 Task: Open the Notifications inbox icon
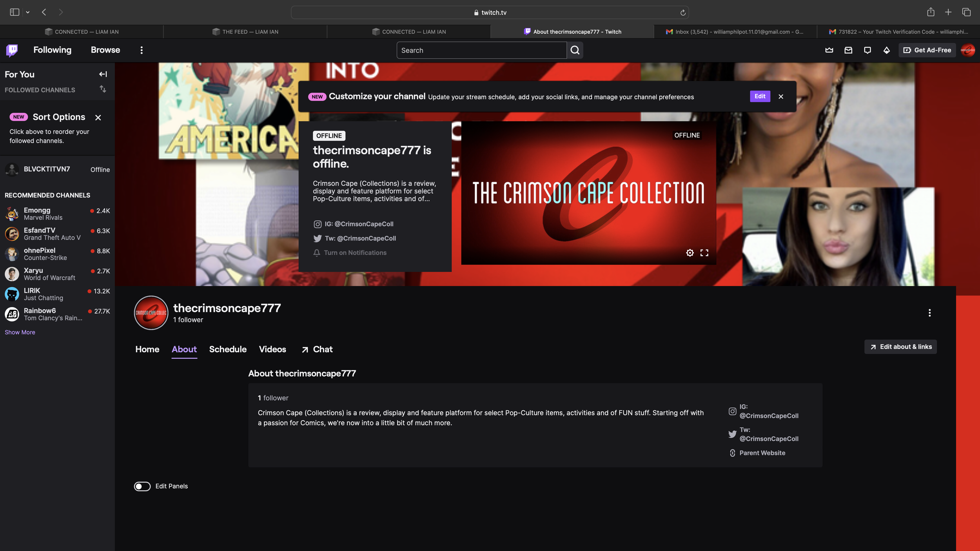coord(848,50)
